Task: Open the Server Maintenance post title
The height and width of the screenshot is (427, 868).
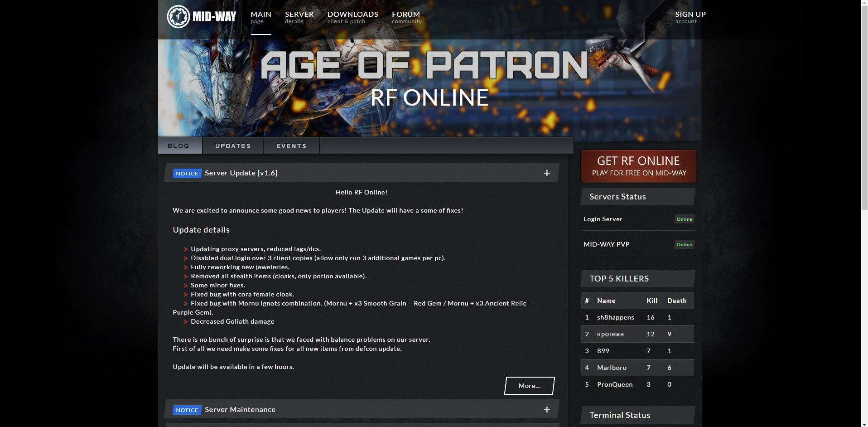Action: [x=240, y=410]
